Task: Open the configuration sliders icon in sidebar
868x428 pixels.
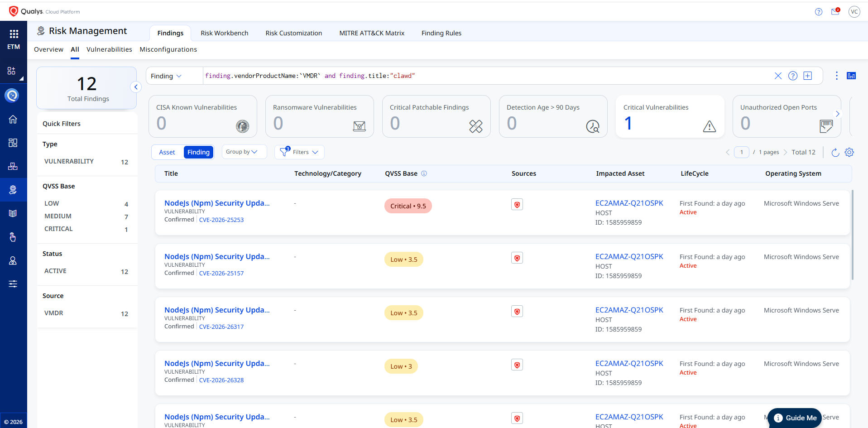Action: coord(13,284)
